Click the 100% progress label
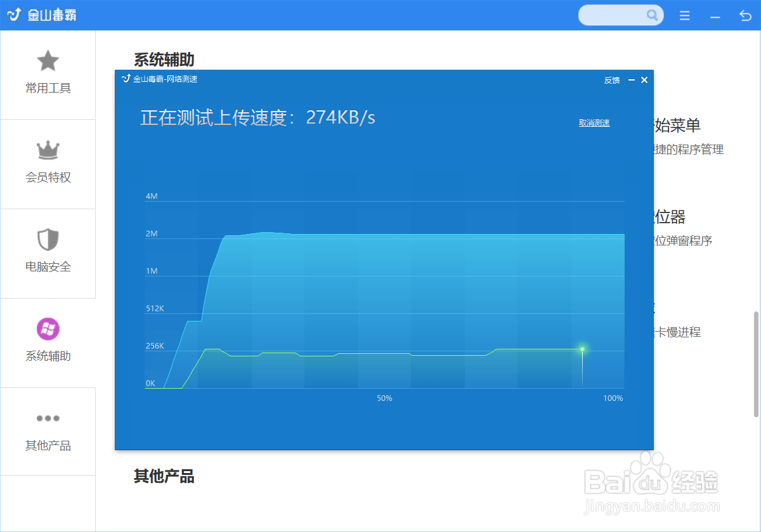Viewport: 761px width, 532px height. coord(613,398)
